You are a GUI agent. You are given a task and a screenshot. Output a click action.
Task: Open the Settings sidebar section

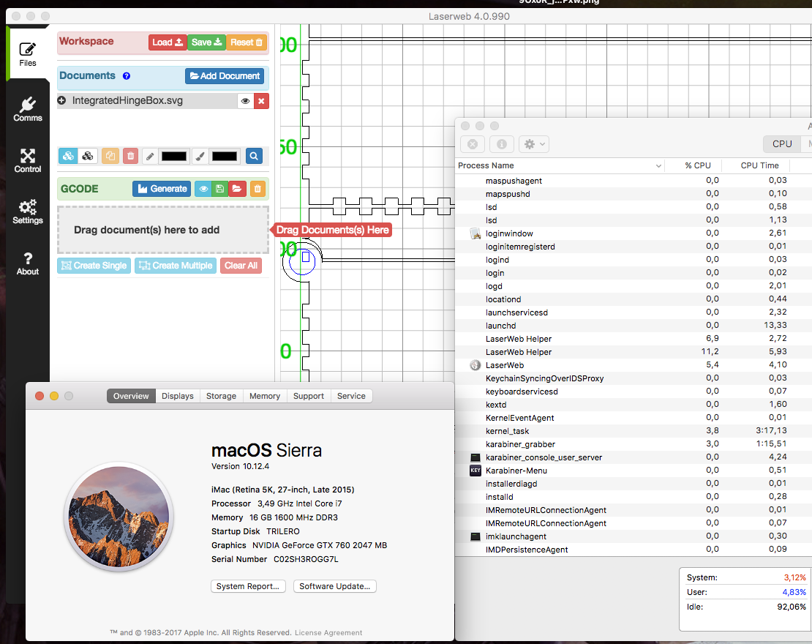tap(28, 211)
